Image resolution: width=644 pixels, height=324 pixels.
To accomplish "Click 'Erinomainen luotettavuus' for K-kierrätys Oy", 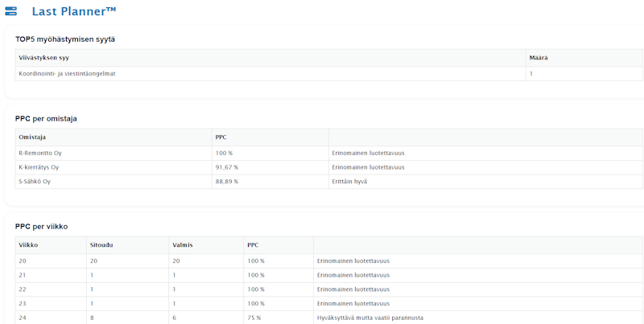I will coord(369,167).
